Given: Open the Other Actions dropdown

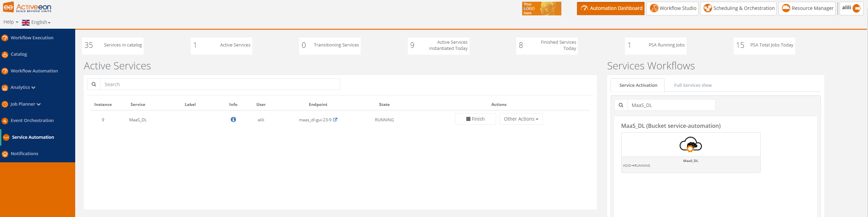Looking at the screenshot, I should coord(521,119).
